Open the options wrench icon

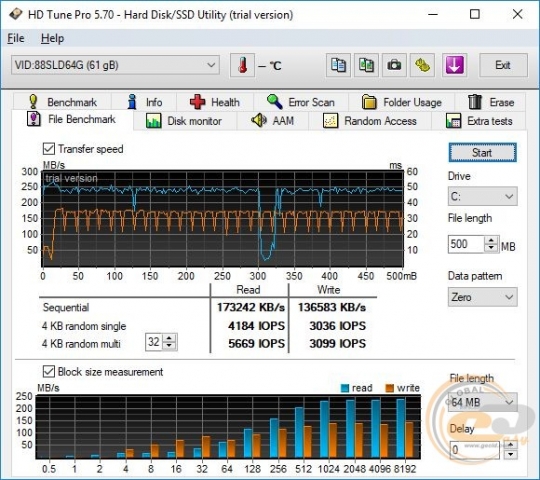click(x=422, y=65)
